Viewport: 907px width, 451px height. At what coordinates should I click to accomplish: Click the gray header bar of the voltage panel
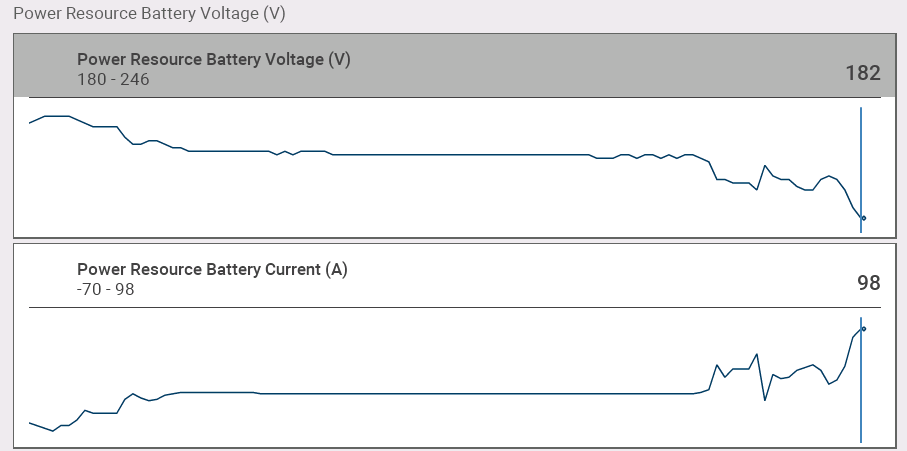pos(500,66)
